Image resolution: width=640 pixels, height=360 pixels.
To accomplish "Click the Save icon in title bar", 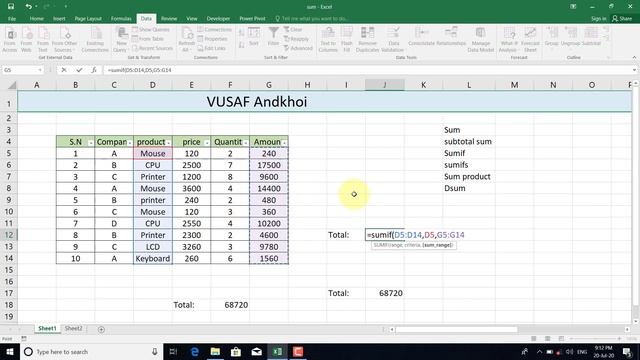I will point(11,7).
